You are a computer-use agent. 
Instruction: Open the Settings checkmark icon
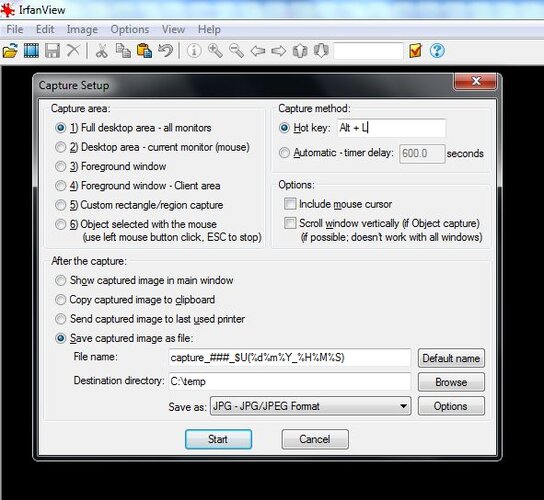[x=415, y=51]
